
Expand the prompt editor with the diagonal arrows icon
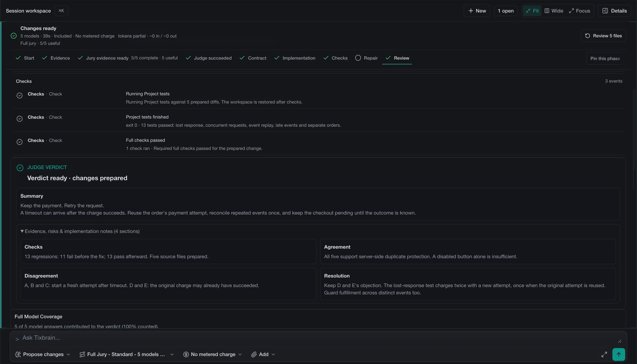tap(604, 354)
